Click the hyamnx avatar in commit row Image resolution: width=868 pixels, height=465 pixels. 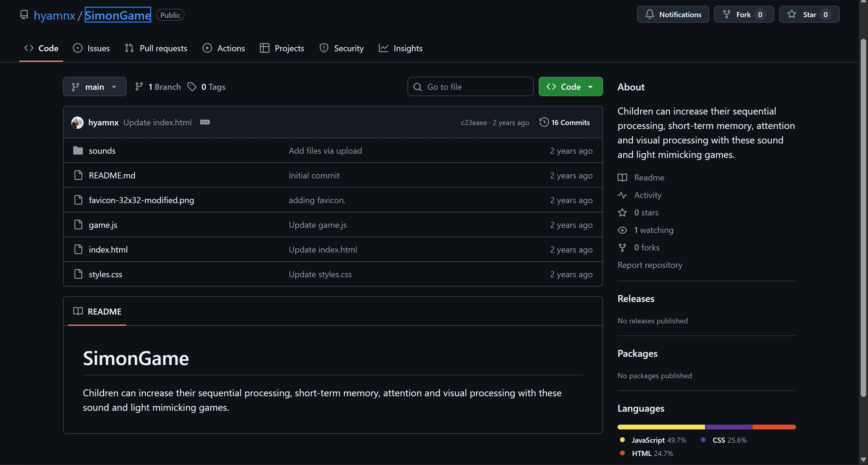77,122
